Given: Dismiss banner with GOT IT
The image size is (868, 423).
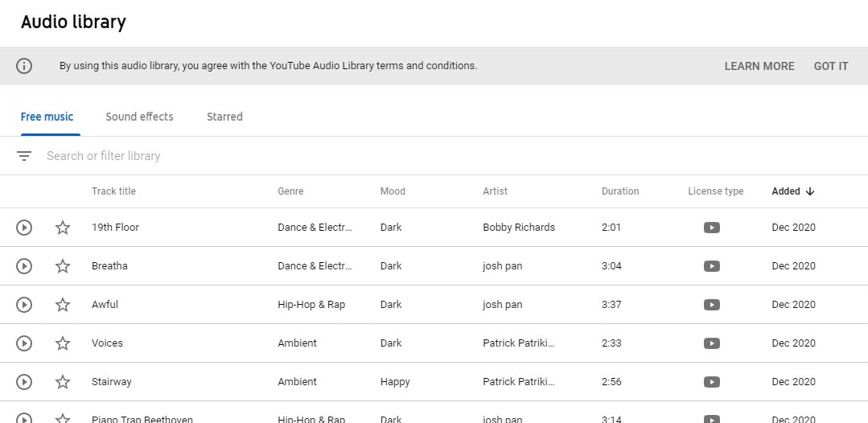Looking at the screenshot, I should click(x=831, y=66).
